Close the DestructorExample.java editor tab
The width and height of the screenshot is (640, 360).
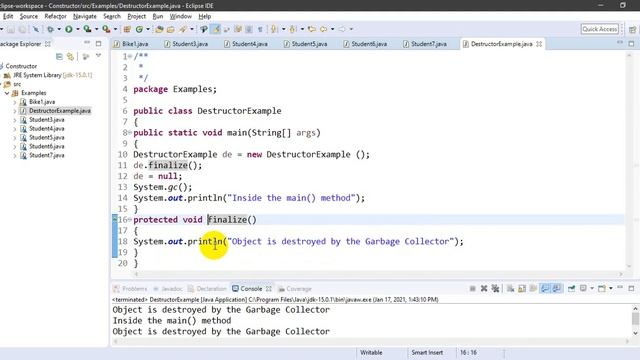(539, 44)
